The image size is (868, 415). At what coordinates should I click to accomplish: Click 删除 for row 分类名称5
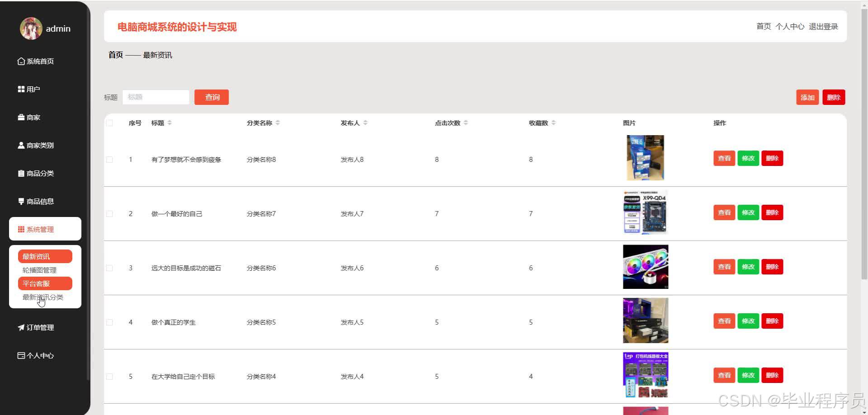click(772, 321)
